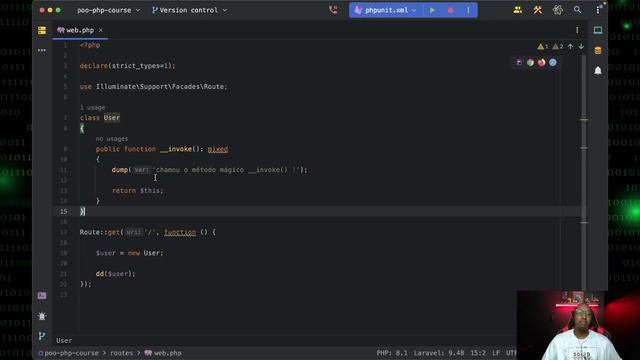Click PHP: 8.1 language level widget
The image size is (640, 360).
(392, 353)
